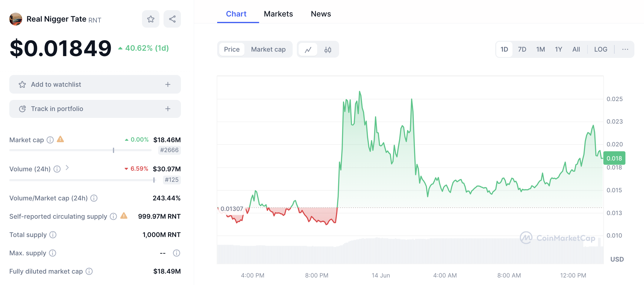Click the Market cap warning triangle icon

(61, 139)
